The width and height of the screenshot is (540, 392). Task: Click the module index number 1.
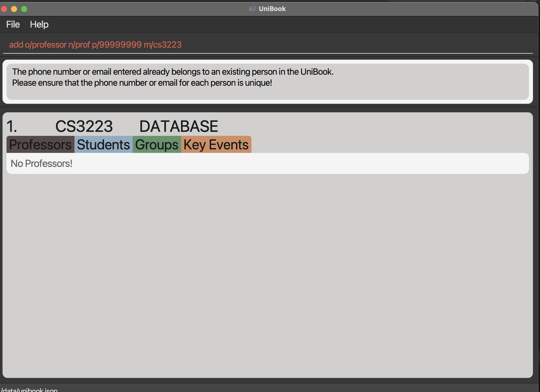[x=12, y=126]
